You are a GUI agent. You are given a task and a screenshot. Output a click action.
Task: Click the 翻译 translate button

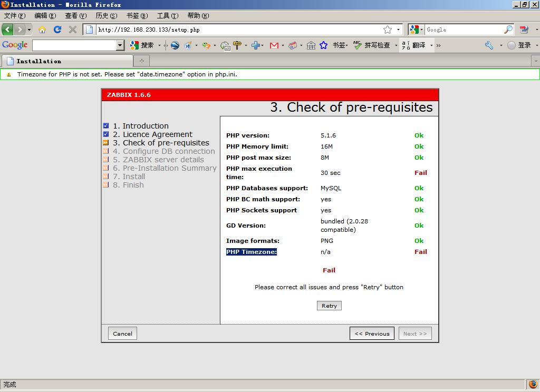(x=413, y=45)
